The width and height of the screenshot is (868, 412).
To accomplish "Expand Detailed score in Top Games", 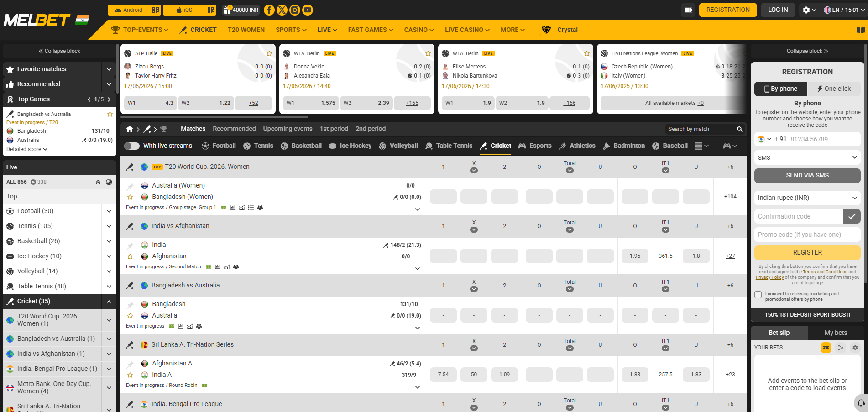I will (27, 149).
